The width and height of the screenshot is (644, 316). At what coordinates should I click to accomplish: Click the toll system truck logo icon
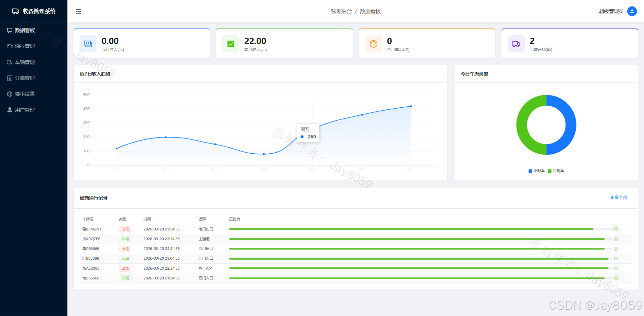click(15, 11)
